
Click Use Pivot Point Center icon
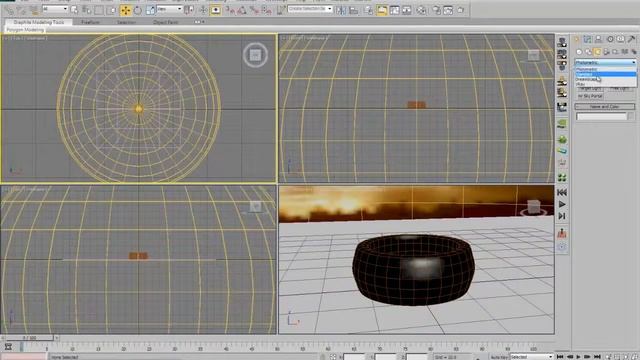[189, 10]
